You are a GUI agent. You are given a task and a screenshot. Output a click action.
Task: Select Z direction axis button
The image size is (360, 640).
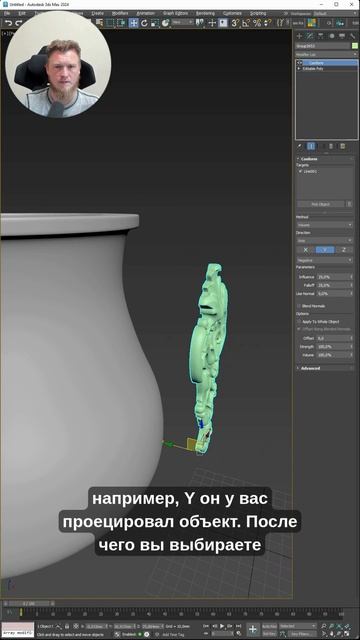[x=344, y=250]
